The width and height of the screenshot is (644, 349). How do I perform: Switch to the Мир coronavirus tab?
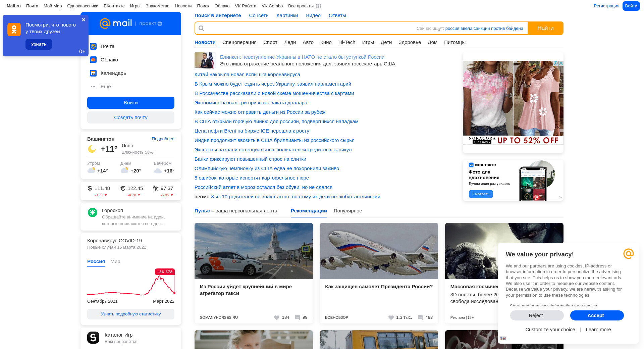(x=115, y=261)
